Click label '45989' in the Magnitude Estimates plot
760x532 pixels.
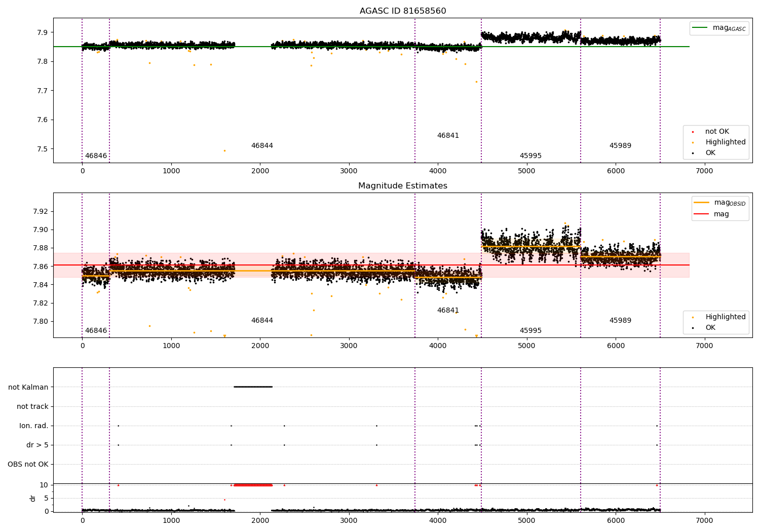coord(620,321)
